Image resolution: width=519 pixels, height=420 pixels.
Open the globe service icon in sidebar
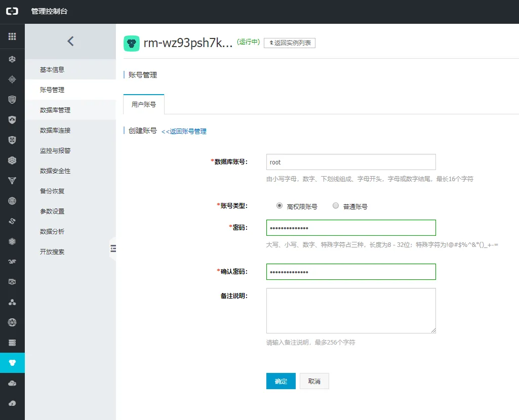12,201
